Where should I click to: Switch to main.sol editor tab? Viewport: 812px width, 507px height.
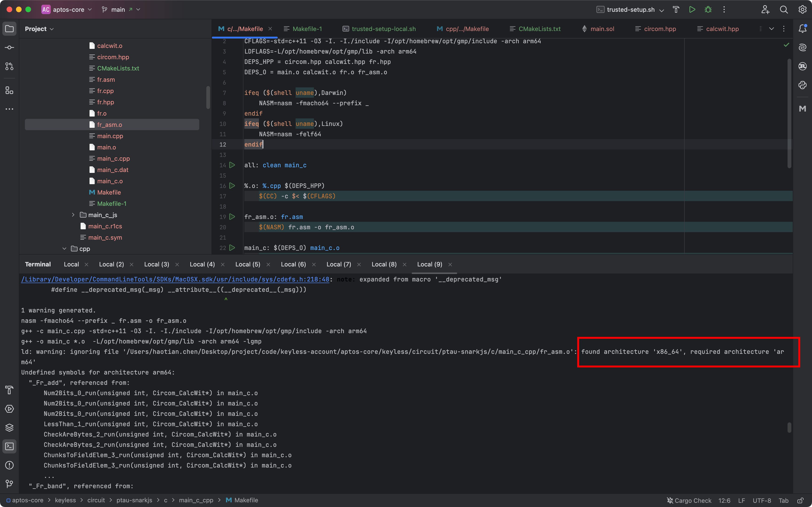pyautogui.click(x=598, y=29)
